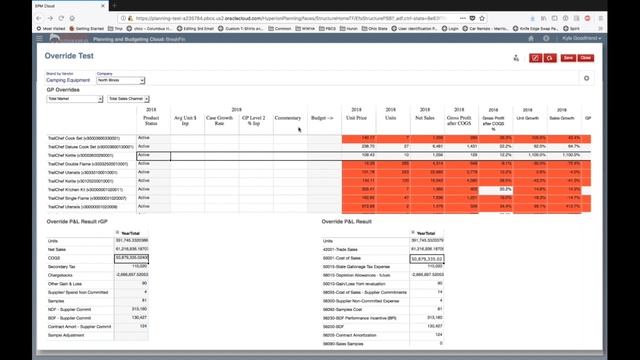Open the accessibility settings icon in the header
Image resolution: width=640 pixels, height=360 pixels.
546,38
